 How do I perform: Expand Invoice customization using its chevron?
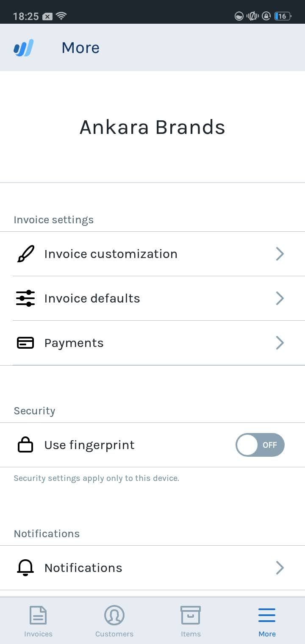pos(280,254)
